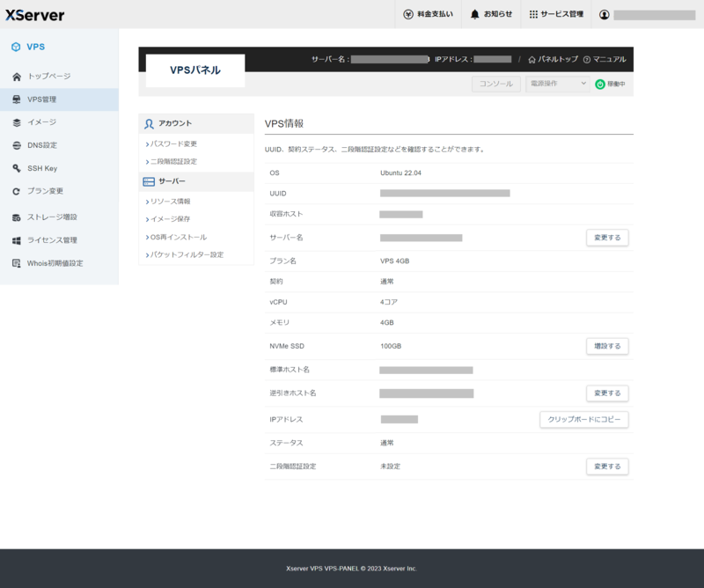
Task: Click the 未設定 two-factor status value
Action: click(390, 467)
